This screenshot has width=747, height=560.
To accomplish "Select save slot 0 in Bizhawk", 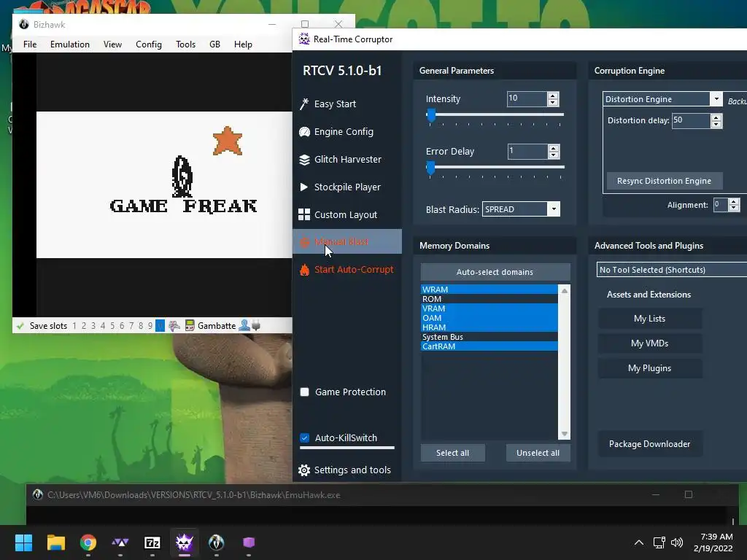I will coord(160,326).
